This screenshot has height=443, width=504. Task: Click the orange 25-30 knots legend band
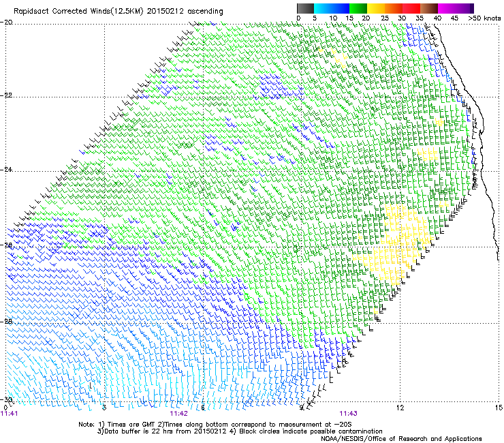click(x=394, y=8)
